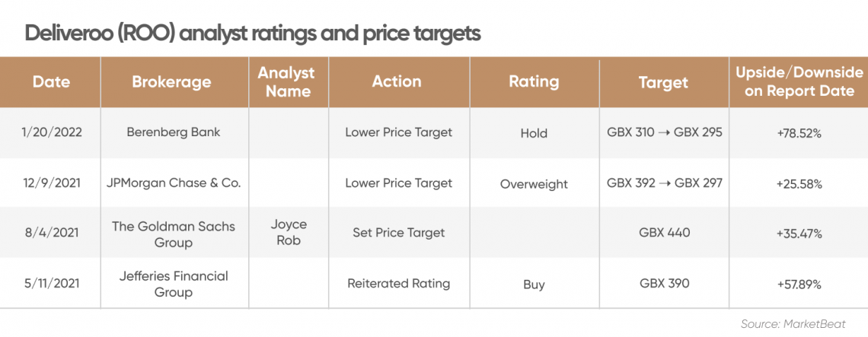Screen dimensions: 868x337
Task: Click the JPMorgan Chase & Co. cell
Action: pos(174,183)
